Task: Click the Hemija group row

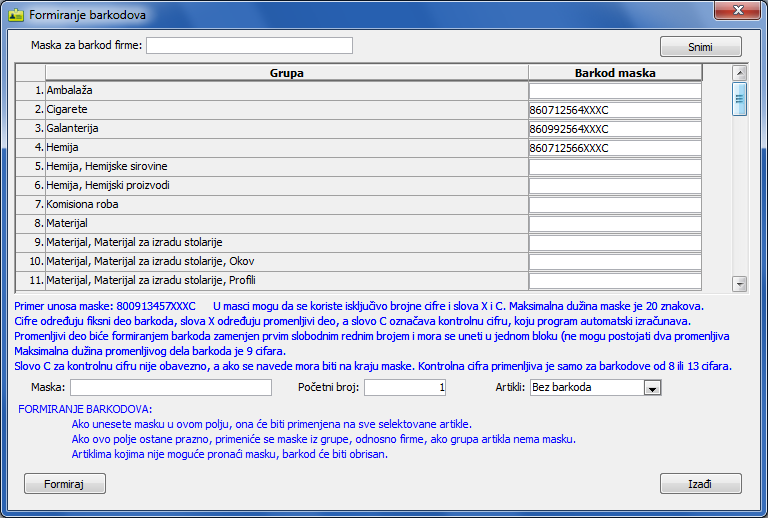Action: coord(286,148)
